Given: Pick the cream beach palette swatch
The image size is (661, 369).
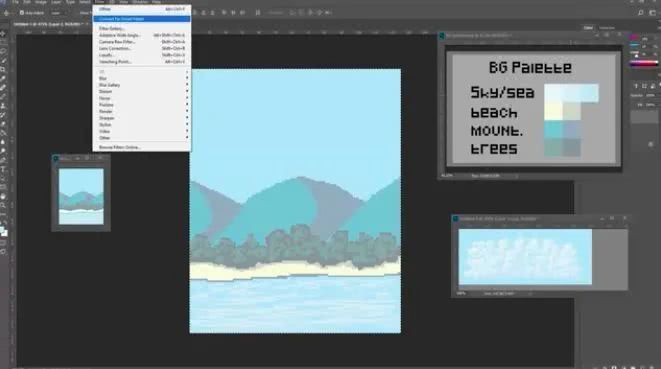Looking at the screenshot, I should [553, 111].
